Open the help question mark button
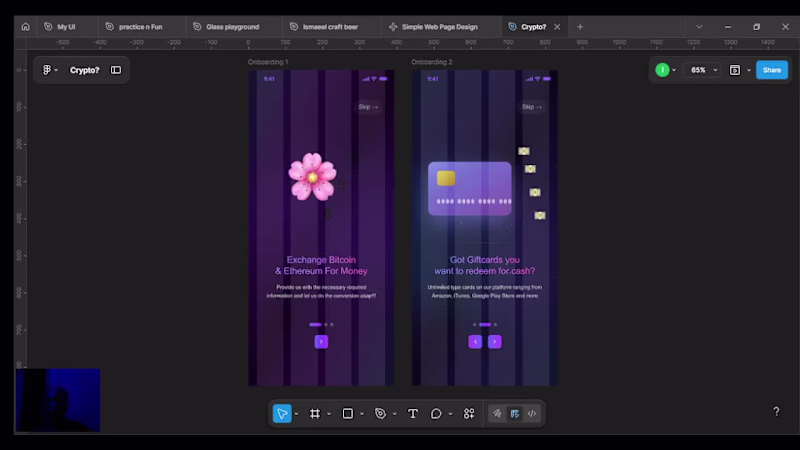Viewport: 800px width, 450px height. tap(776, 411)
